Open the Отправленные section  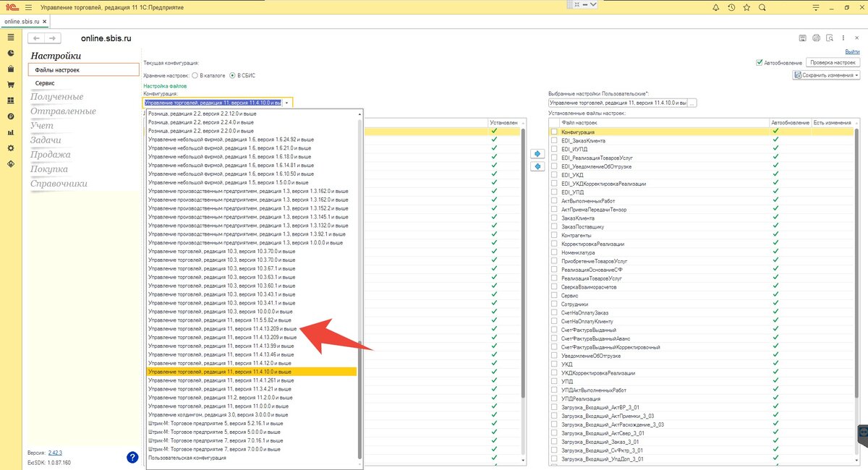point(63,111)
